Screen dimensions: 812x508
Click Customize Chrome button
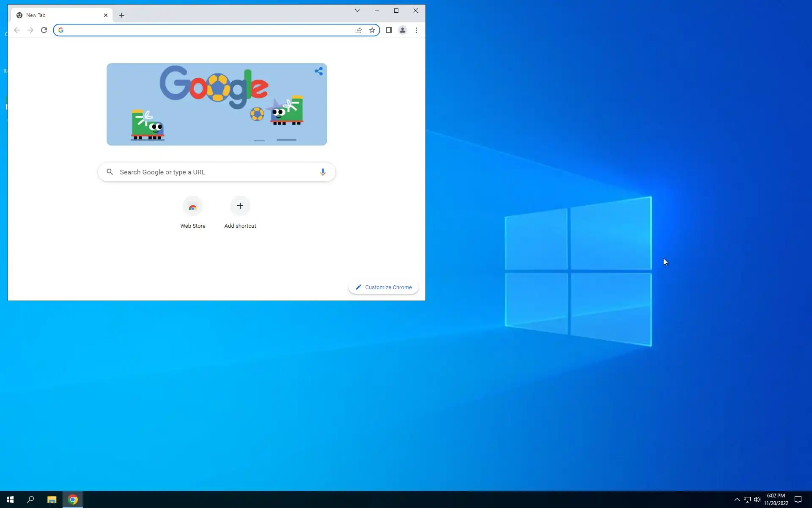383,287
